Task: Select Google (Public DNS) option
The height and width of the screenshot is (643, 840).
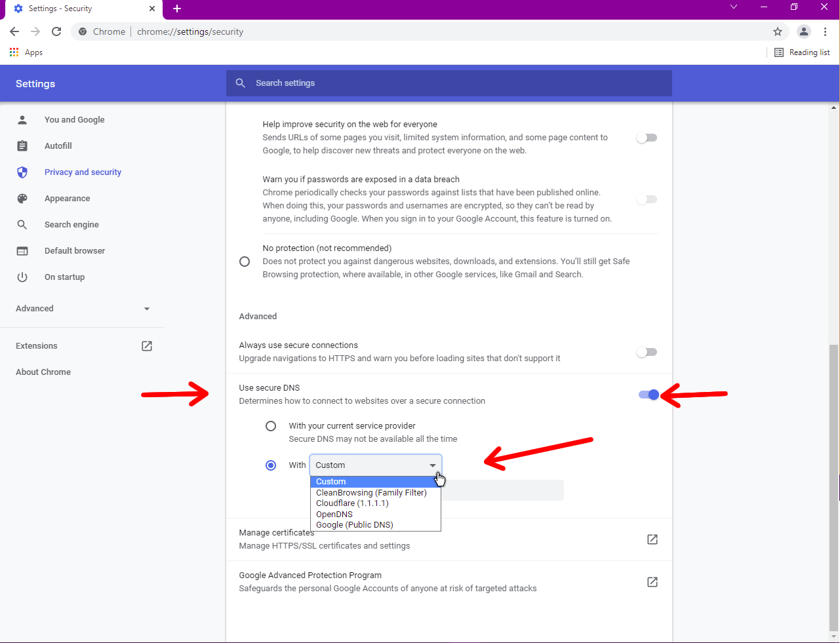Action: 354,525
